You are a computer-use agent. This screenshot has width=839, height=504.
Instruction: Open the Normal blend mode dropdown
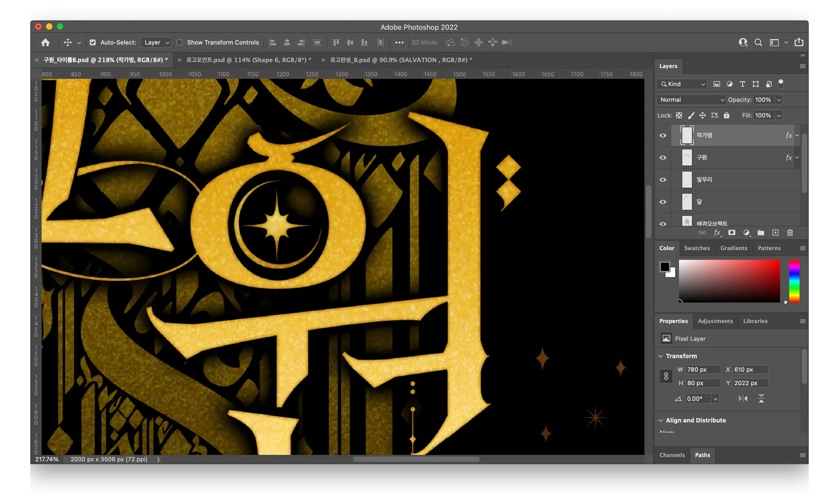(691, 100)
